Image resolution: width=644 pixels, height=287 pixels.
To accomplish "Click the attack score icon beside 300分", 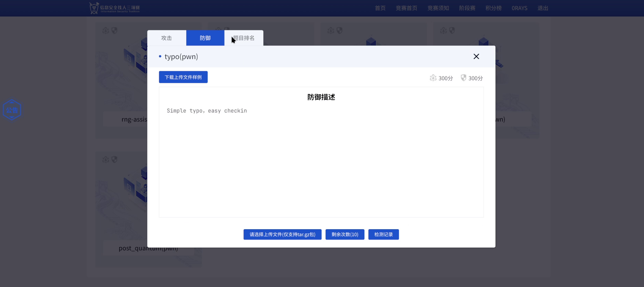I will 433,78.
